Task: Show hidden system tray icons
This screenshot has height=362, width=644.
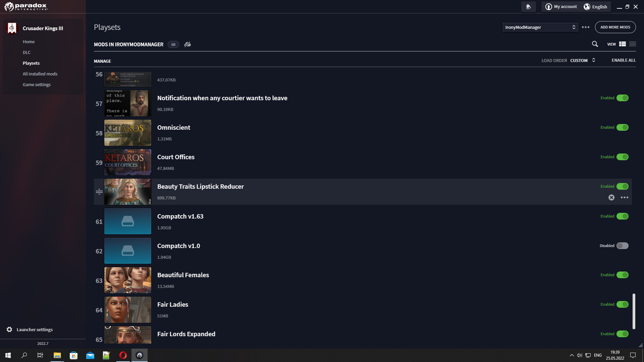Action: pos(572,355)
